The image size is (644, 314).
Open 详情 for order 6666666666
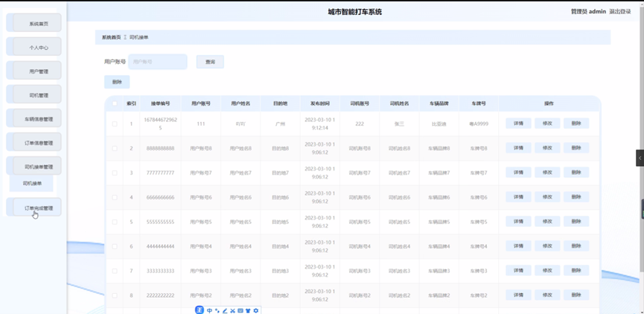(x=518, y=197)
